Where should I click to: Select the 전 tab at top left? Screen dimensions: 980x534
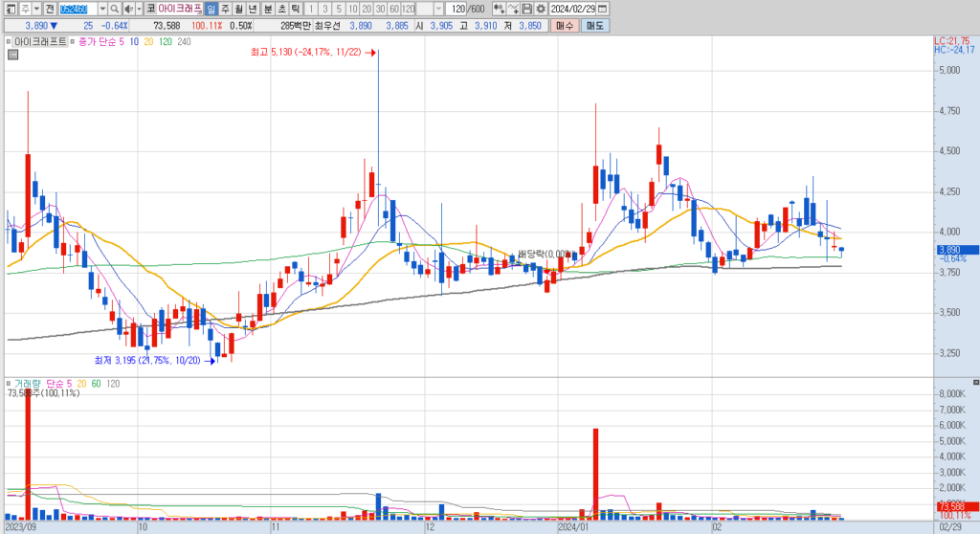(50, 9)
